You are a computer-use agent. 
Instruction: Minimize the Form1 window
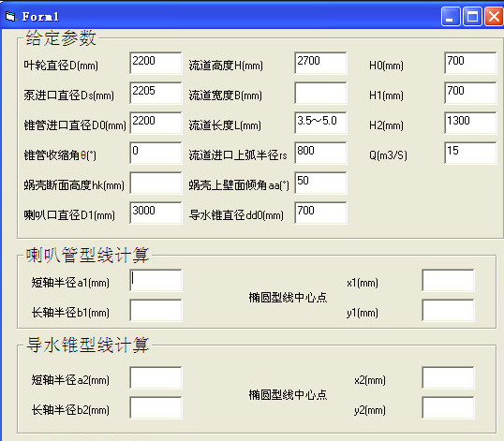tap(451, 16)
